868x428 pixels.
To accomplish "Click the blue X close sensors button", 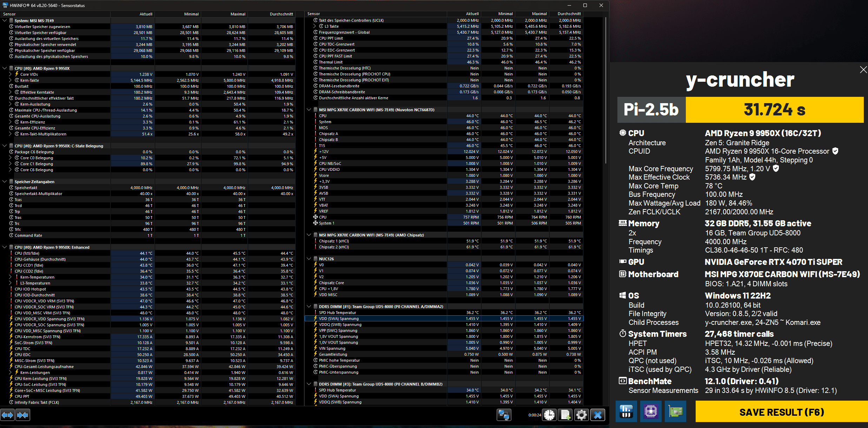I will coord(598,415).
